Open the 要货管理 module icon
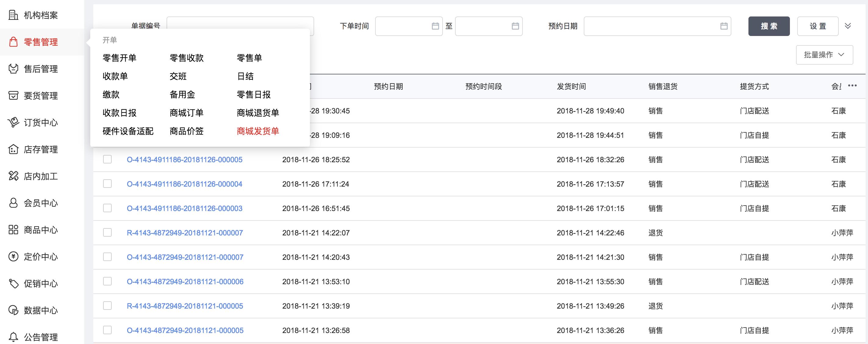The width and height of the screenshot is (868, 344). coord(13,96)
